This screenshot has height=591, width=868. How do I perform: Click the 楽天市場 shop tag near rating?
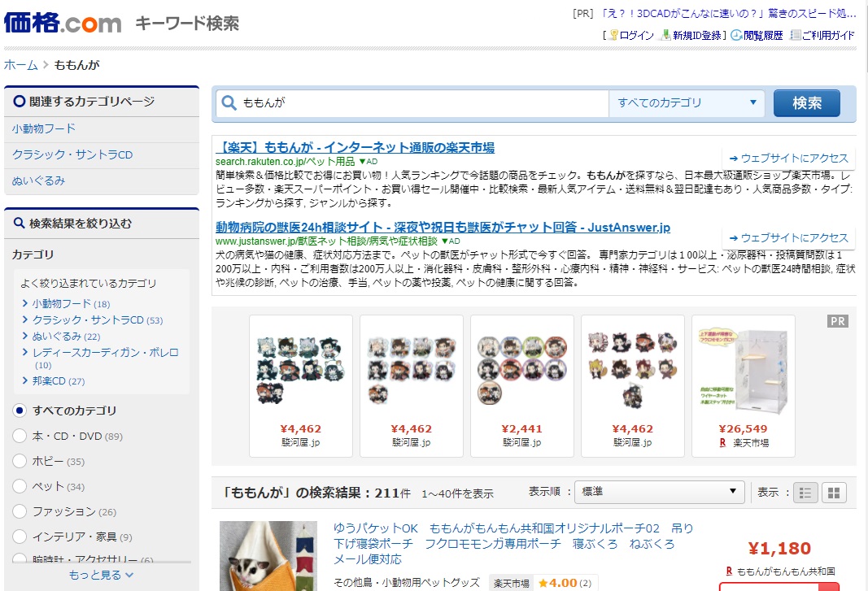511,583
